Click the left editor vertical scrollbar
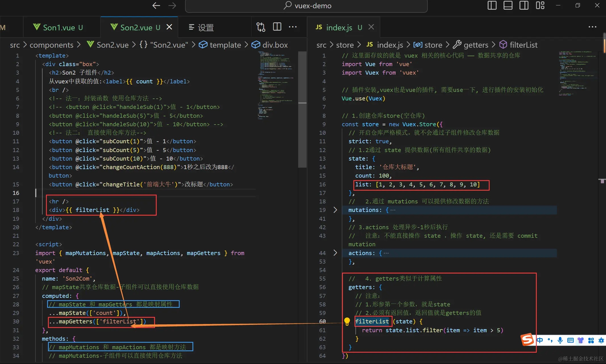 click(302, 109)
